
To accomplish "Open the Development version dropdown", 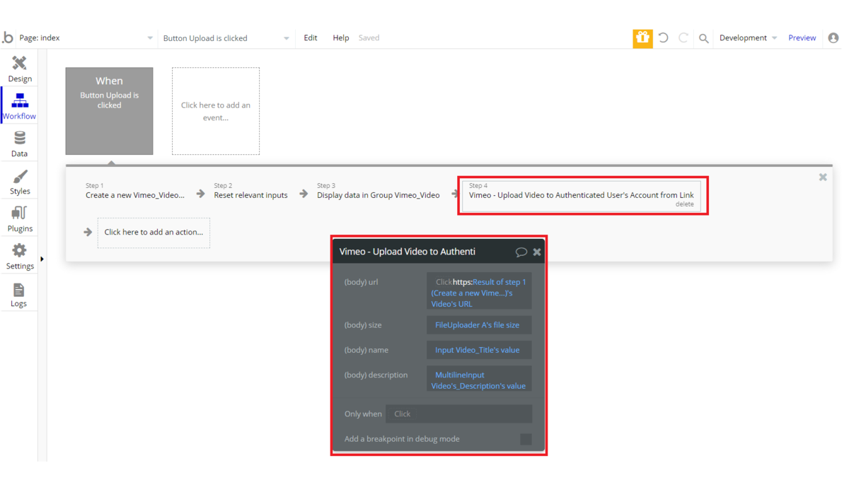I will pyautogui.click(x=748, y=38).
